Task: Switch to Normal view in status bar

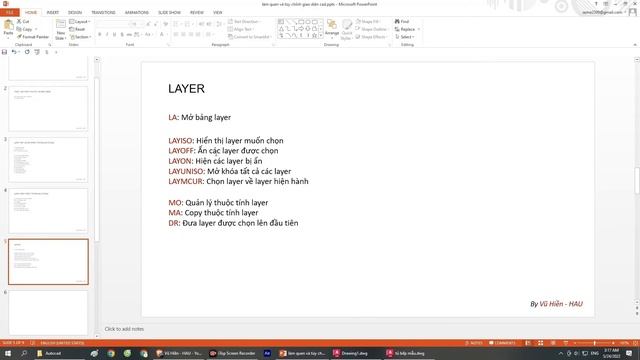Action: (528, 343)
